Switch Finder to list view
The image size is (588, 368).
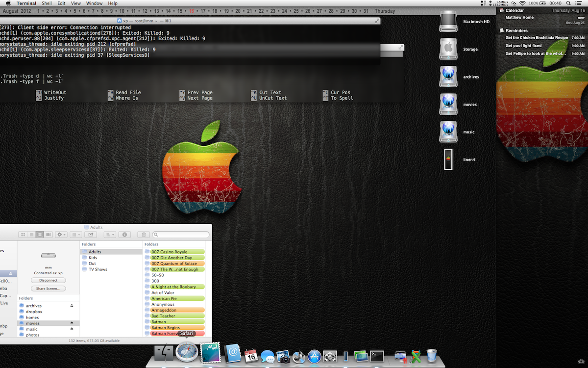click(x=31, y=235)
